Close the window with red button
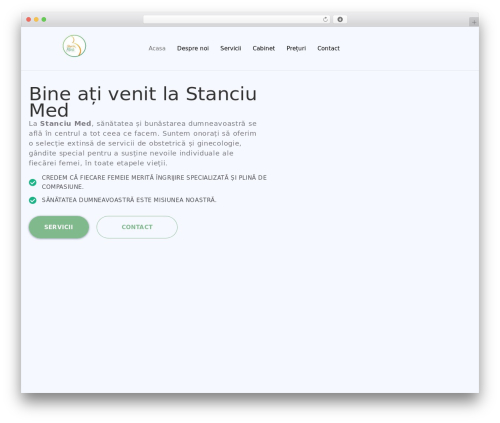500x423 pixels. (x=29, y=19)
